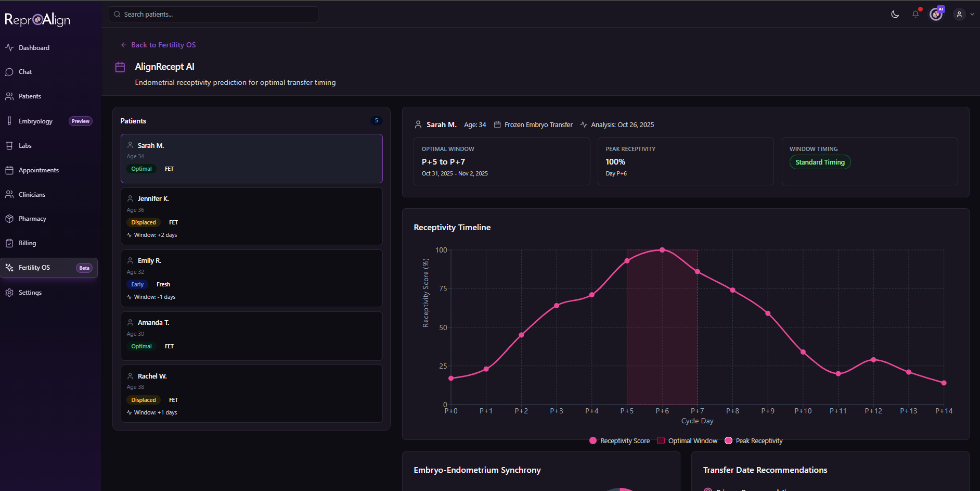Screen dimensions: 980x491
Task: Select patient Emily R. card
Action: [251, 278]
